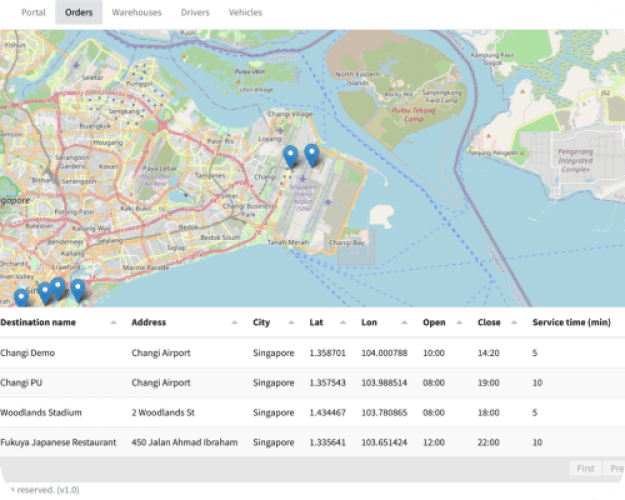The height and width of the screenshot is (500, 625).
Task: Go to the Vehicles tab
Action: (x=246, y=12)
